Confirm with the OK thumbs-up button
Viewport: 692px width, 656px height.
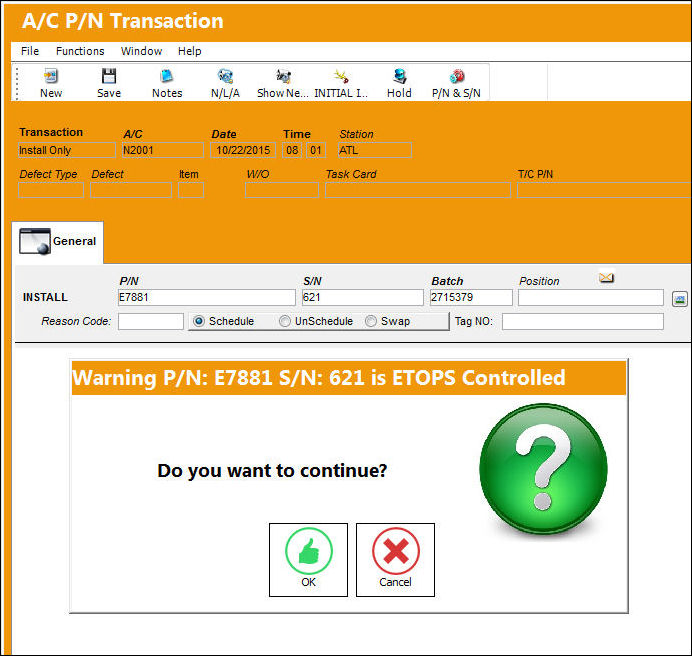[308, 560]
